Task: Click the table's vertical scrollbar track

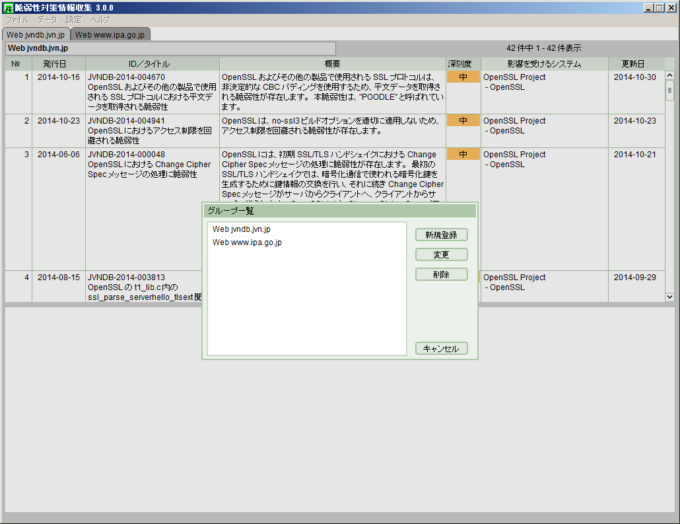Action: tap(669, 200)
